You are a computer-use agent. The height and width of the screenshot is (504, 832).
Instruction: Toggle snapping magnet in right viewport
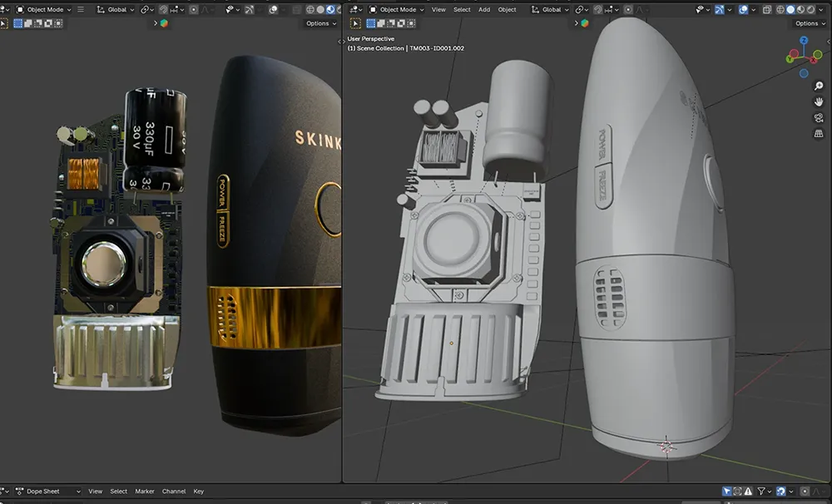pyautogui.click(x=598, y=9)
